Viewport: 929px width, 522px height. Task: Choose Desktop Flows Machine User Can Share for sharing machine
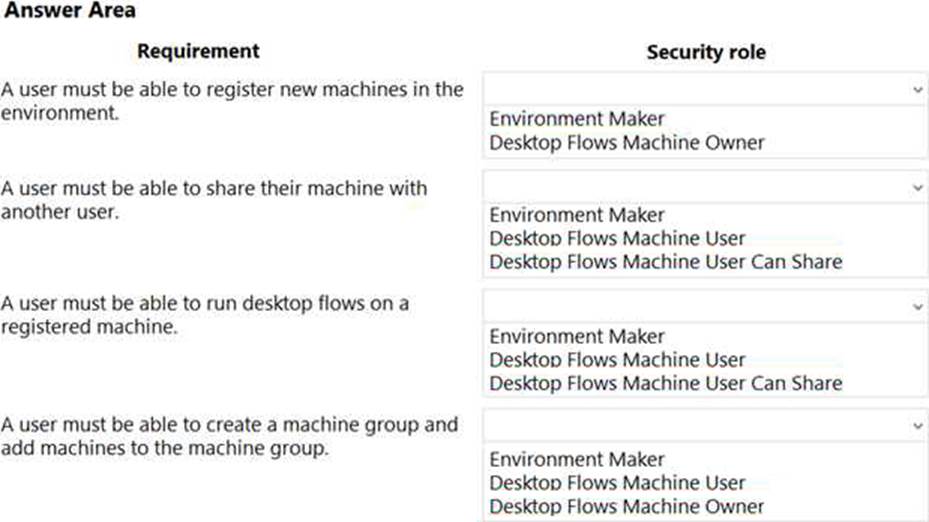pyautogui.click(x=665, y=262)
